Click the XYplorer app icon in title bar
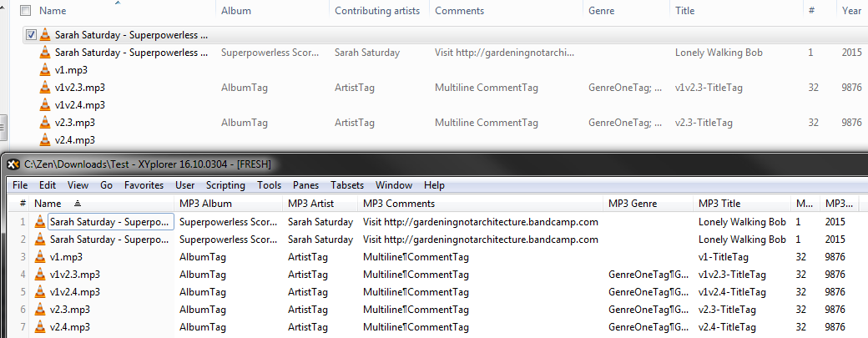 click(x=13, y=164)
